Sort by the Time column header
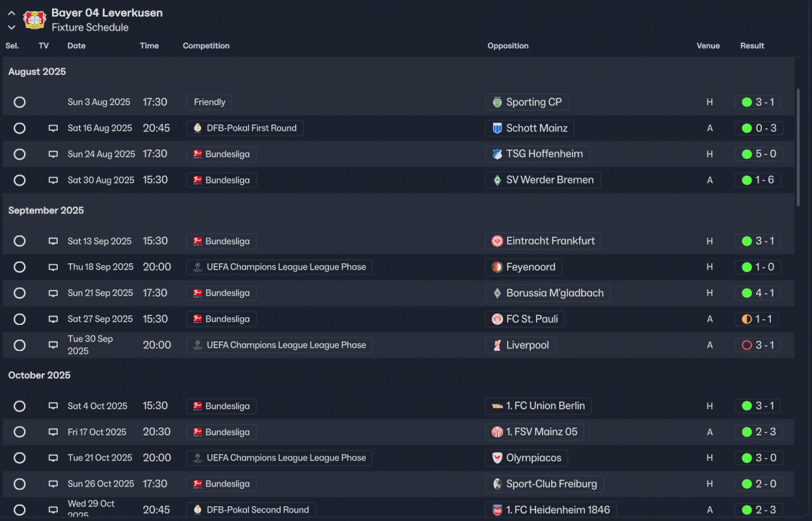The height and width of the screenshot is (521, 812). pyautogui.click(x=149, y=46)
